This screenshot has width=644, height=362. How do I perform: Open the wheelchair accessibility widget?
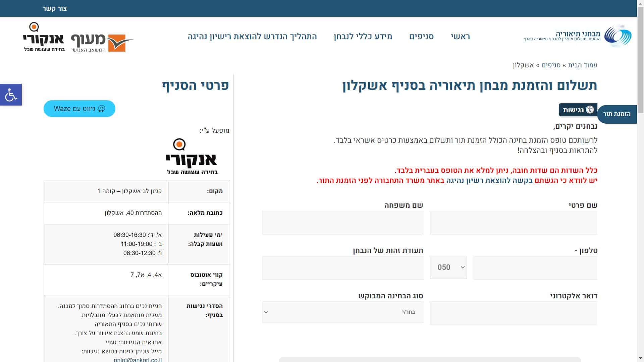[11, 95]
